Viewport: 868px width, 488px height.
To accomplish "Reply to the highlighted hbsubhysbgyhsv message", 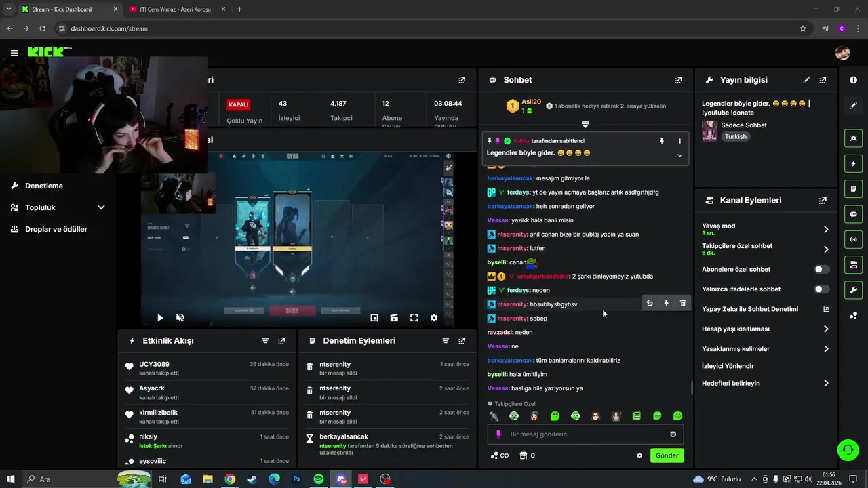I will 650,303.
